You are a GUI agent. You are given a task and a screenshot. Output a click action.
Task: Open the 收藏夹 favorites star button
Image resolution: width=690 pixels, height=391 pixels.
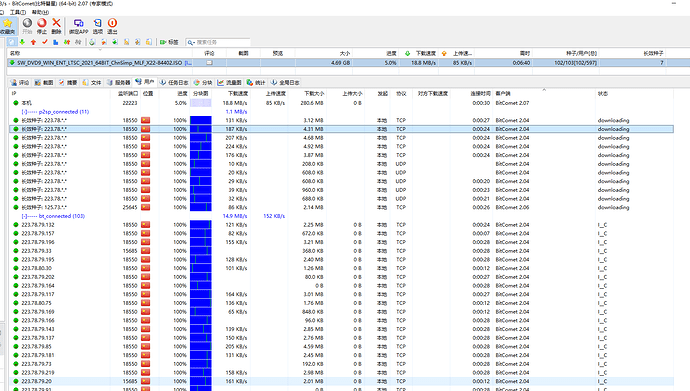(7, 26)
